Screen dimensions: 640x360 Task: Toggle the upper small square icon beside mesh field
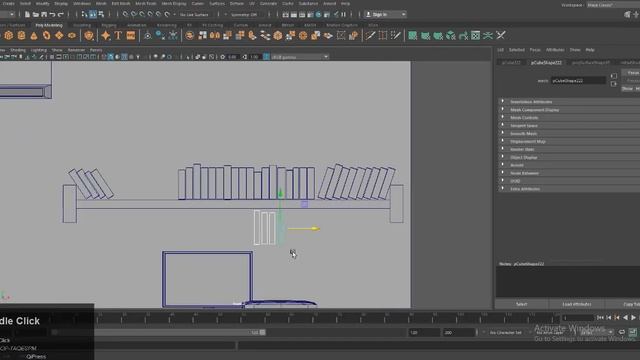point(613,76)
